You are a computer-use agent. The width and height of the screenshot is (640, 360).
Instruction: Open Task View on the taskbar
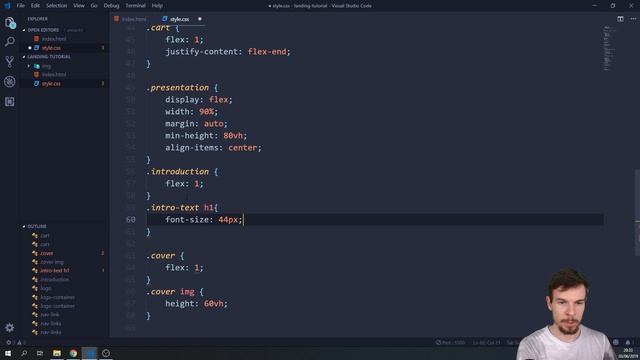point(40,353)
